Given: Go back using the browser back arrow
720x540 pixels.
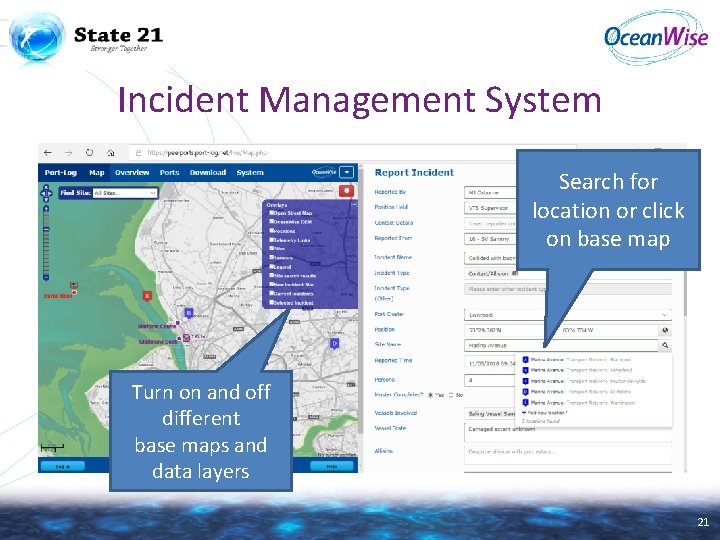Looking at the screenshot, I should point(48,153).
